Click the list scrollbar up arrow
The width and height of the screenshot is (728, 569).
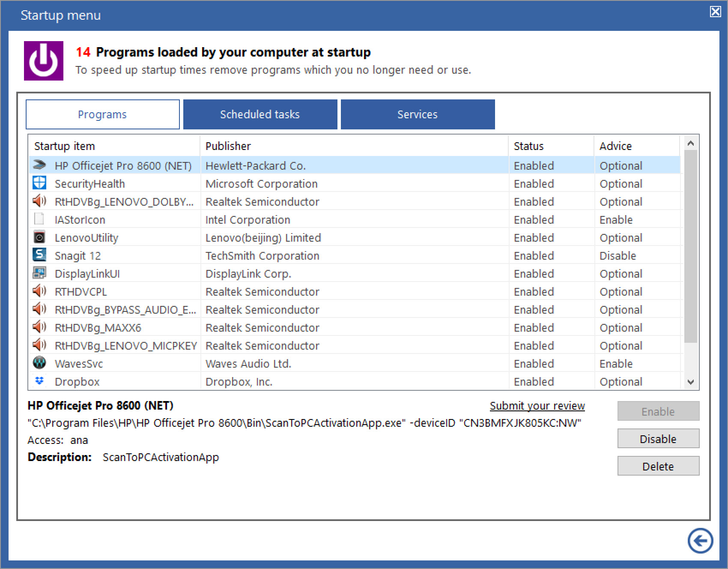[690, 143]
